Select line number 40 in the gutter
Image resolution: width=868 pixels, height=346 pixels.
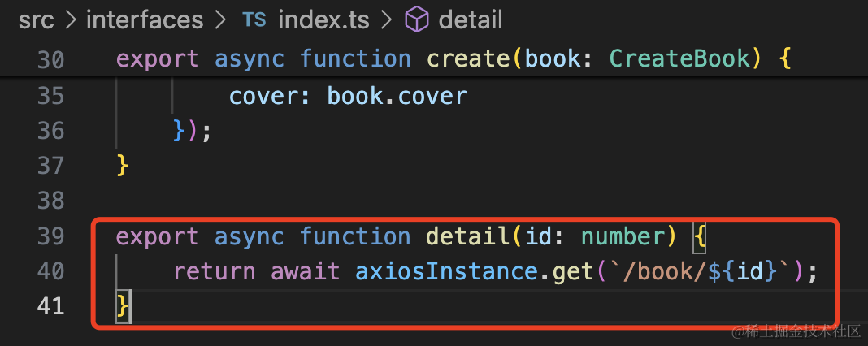50,271
